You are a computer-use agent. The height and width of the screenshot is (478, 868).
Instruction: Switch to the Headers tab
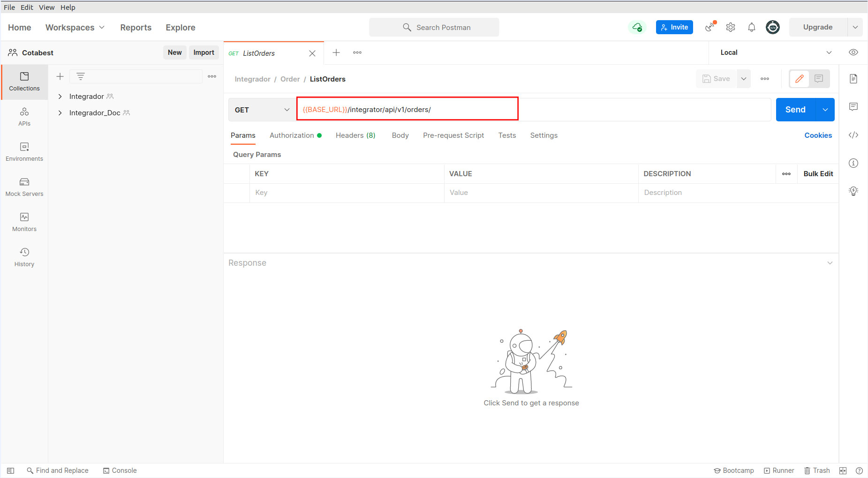tap(355, 135)
